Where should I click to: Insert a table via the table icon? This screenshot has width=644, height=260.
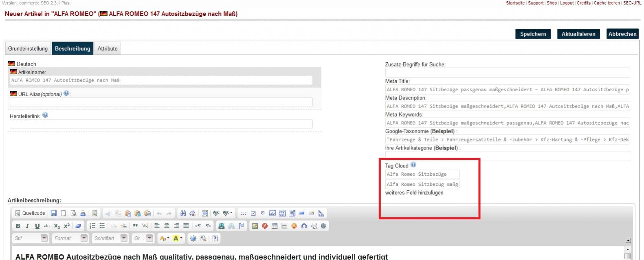(275, 226)
